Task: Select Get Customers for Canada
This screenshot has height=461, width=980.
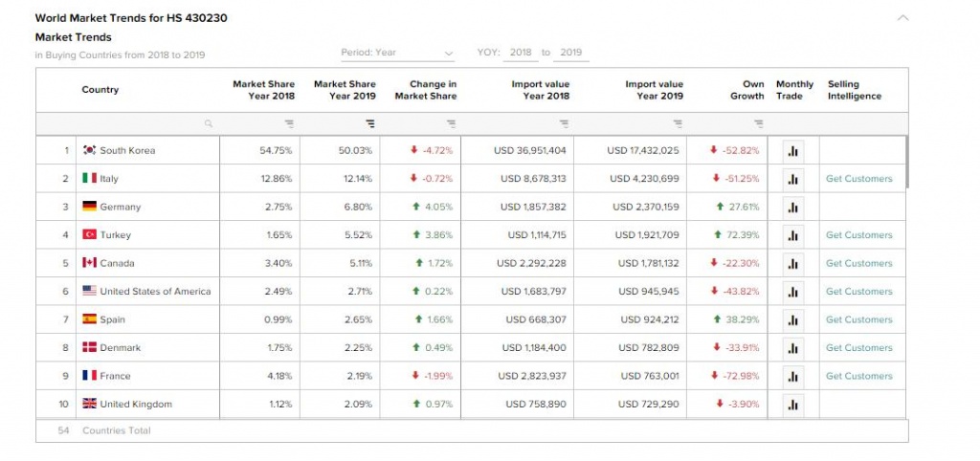Action: [x=858, y=264]
